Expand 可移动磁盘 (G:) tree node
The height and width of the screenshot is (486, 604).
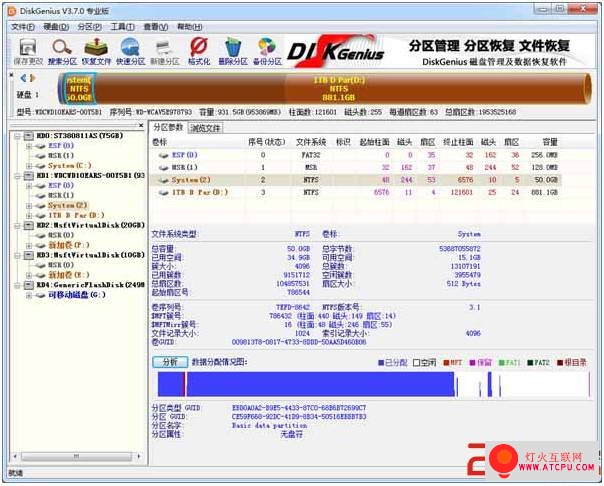29,295
